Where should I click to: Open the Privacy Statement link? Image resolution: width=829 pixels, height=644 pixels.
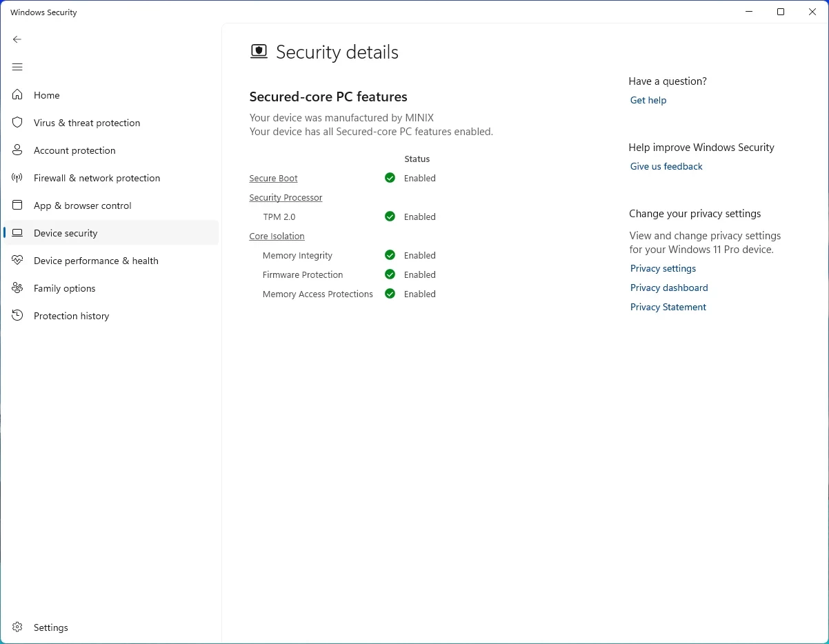click(x=668, y=307)
